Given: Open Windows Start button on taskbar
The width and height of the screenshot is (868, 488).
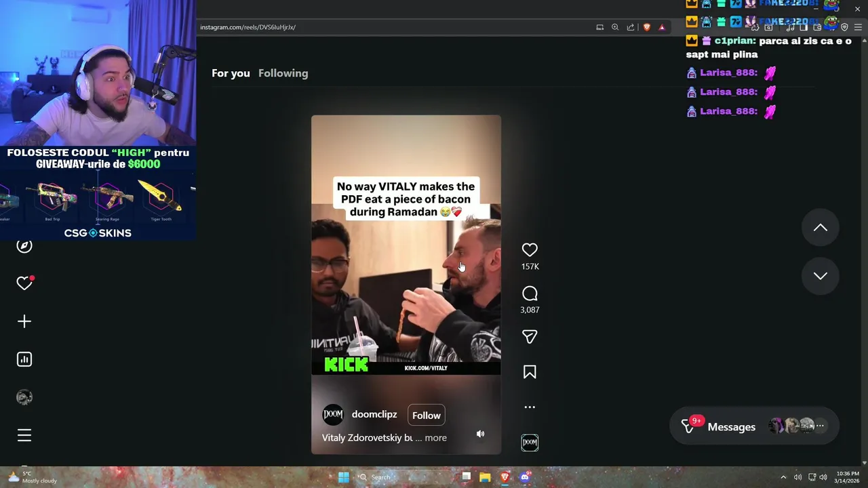Looking at the screenshot, I should 343,477.
